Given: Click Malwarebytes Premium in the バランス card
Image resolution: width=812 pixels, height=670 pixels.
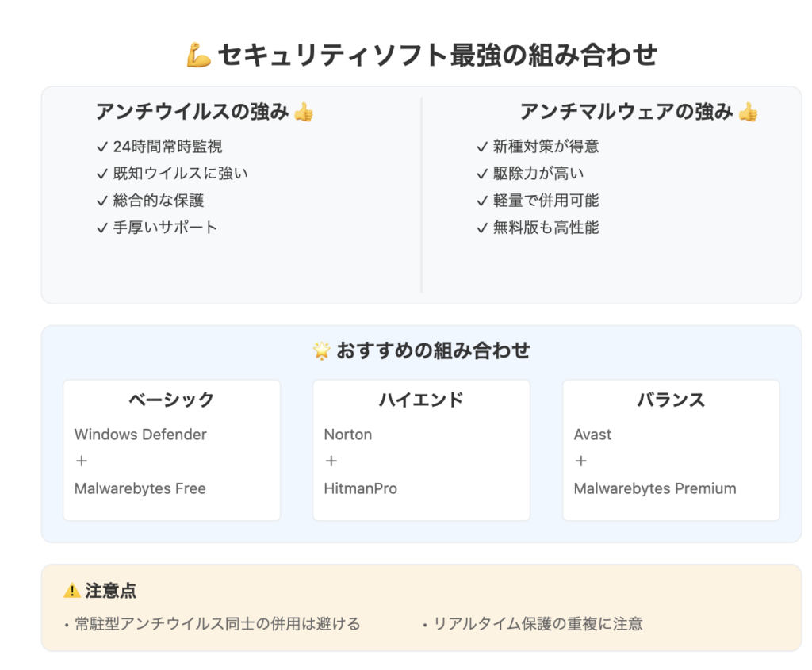Looking at the screenshot, I should [655, 488].
